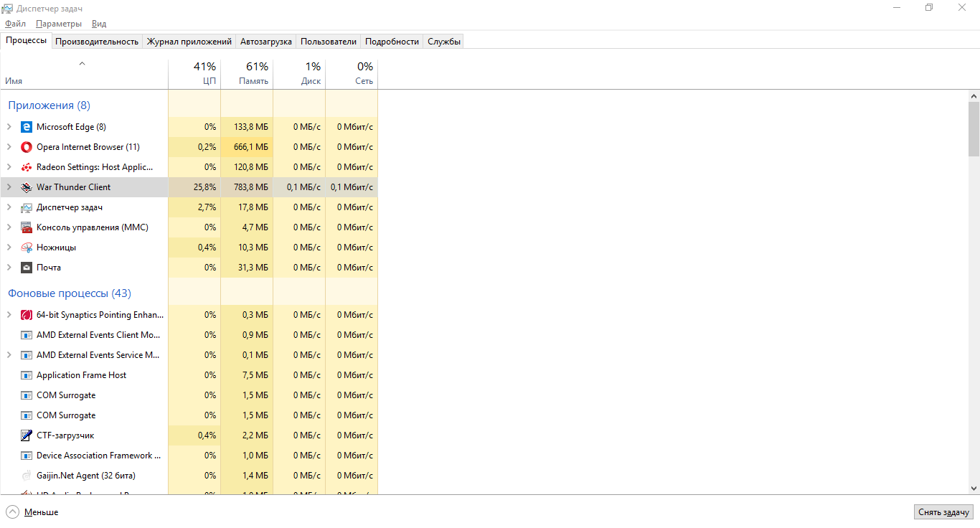Sort by the Сеть column header
The height and width of the screenshot is (528, 980).
(x=352, y=74)
